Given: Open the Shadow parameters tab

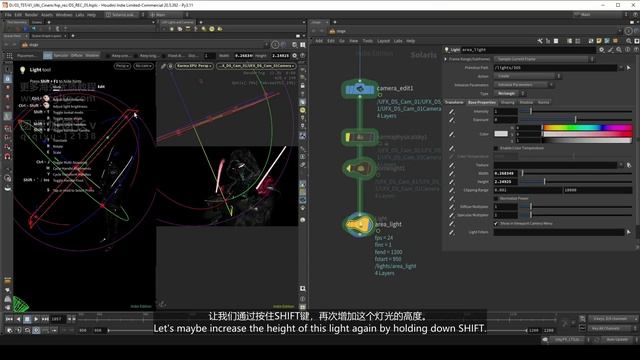Looking at the screenshot, I should pos(526,102).
